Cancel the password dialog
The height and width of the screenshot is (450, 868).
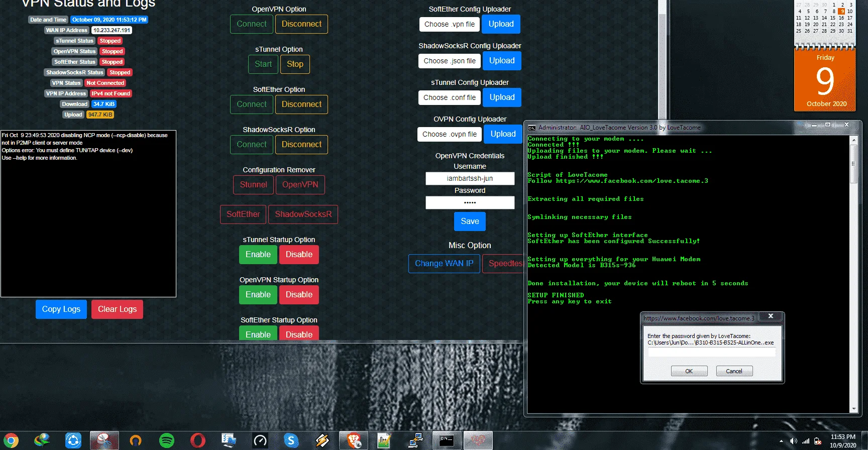(734, 371)
